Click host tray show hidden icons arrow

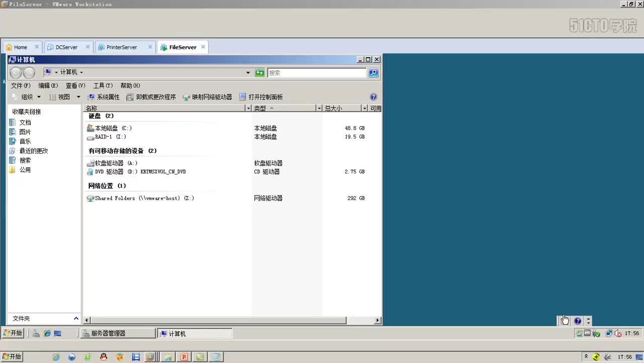[x=586, y=357]
